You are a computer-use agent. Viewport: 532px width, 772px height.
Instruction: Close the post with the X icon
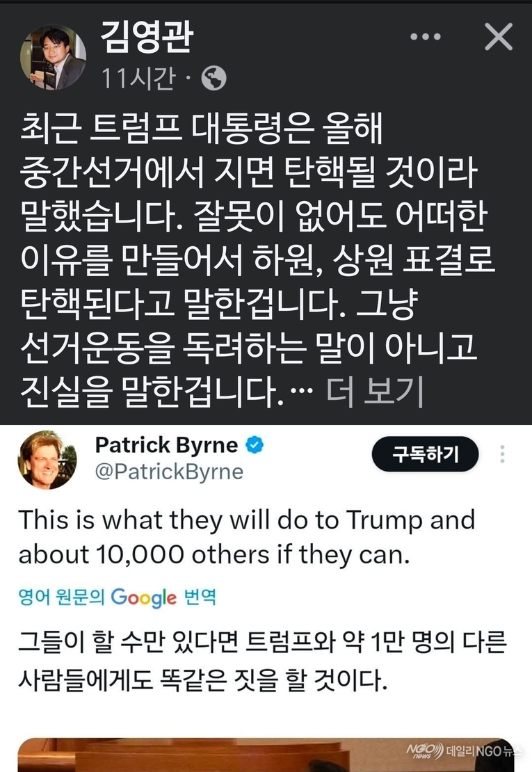tap(499, 36)
